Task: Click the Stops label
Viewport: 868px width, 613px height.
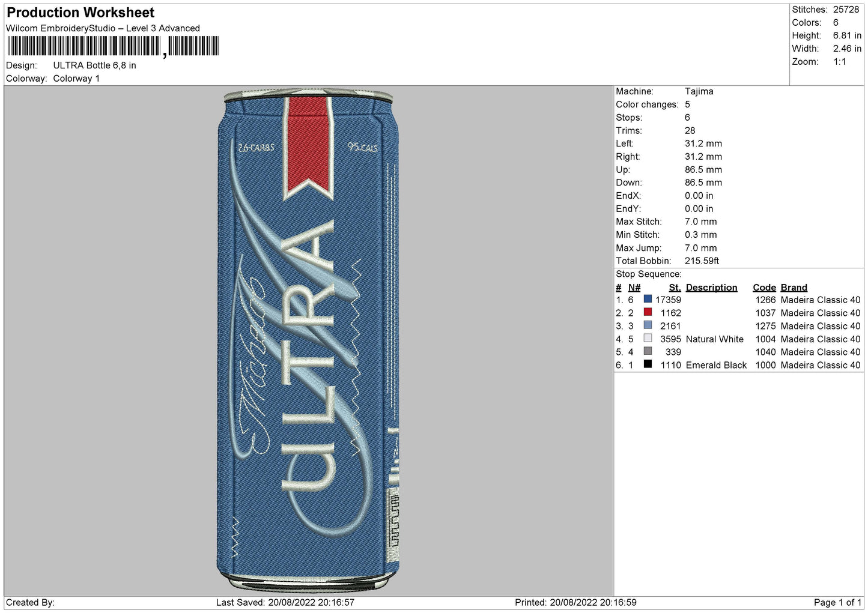Action: 629,118
